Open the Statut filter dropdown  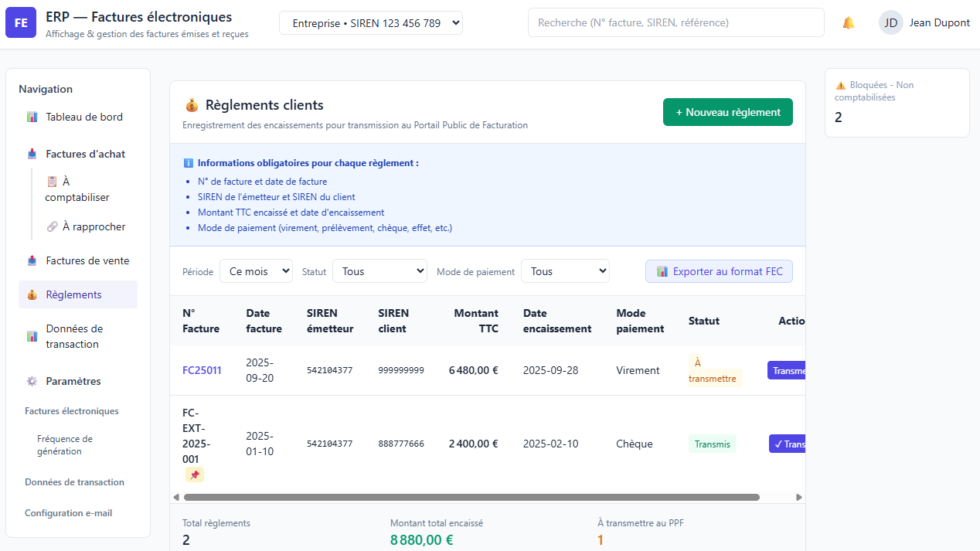379,271
